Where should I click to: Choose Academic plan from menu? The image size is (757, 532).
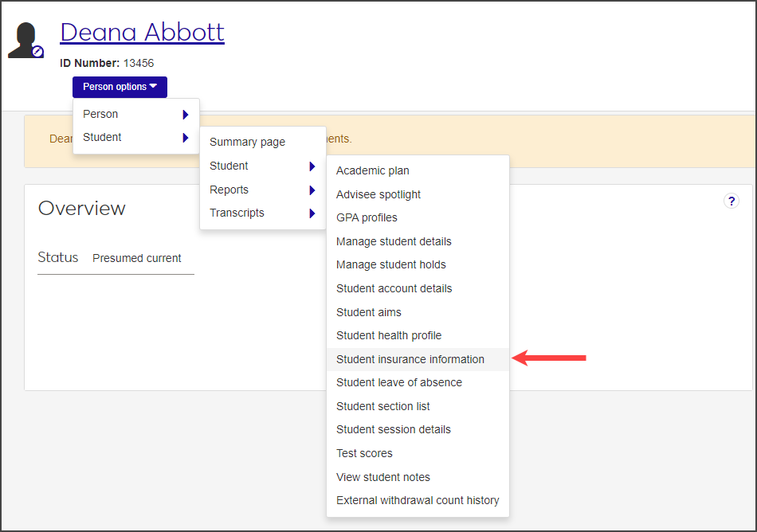click(x=372, y=170)
